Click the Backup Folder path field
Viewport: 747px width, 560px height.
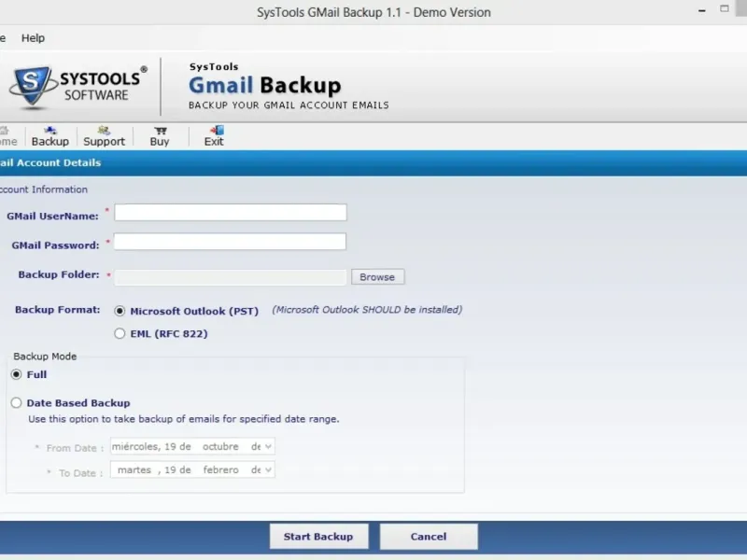(x=231, y=277)
